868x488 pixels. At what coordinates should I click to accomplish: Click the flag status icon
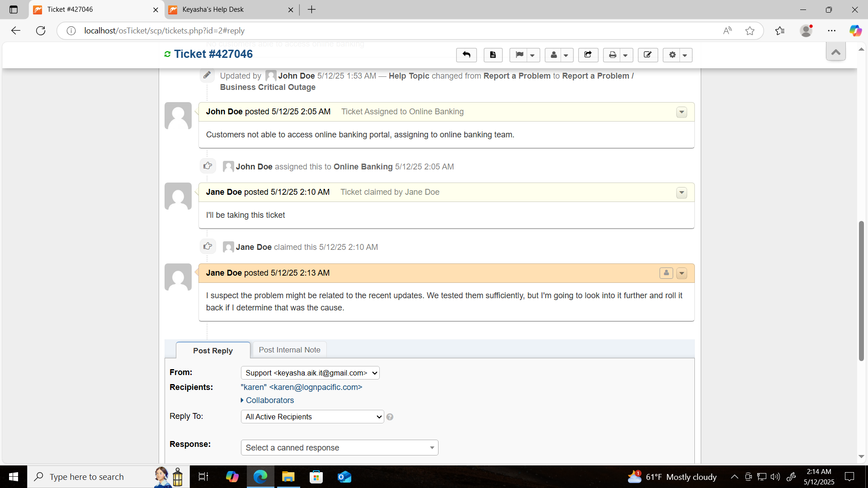coord(519,55)
